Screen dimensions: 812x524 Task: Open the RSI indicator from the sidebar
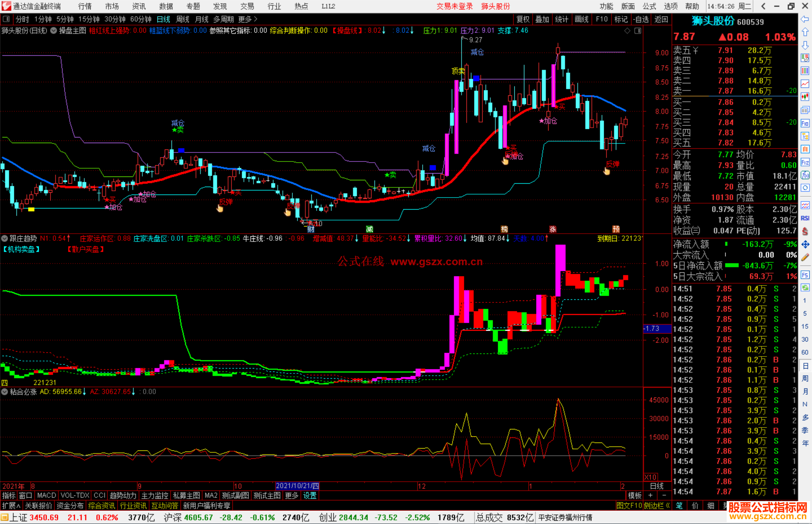pyautogui.click(x=805, y=218)
